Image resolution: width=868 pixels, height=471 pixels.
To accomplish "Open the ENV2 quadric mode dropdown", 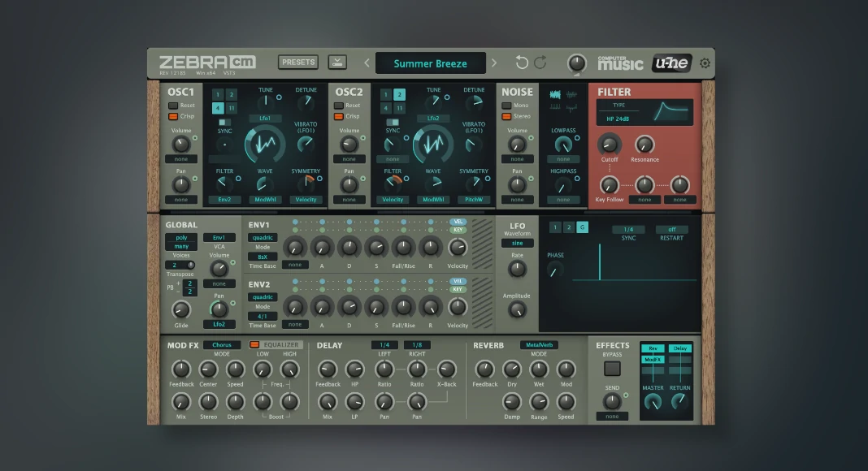I will tap(263, 297).
